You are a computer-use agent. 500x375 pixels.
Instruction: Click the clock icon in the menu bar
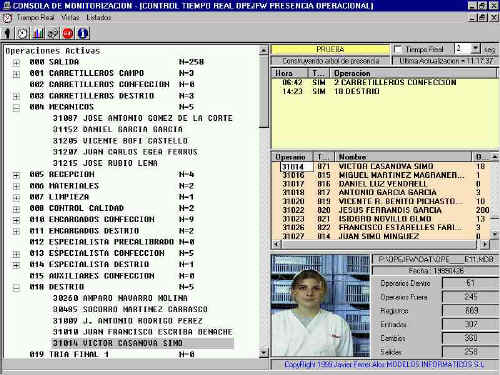7,18
